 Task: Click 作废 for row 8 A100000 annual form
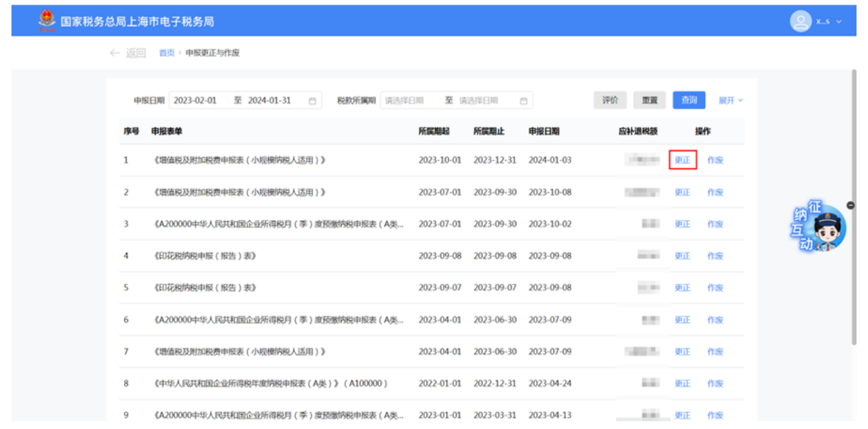pyautogui.click(x=715, y=384)
